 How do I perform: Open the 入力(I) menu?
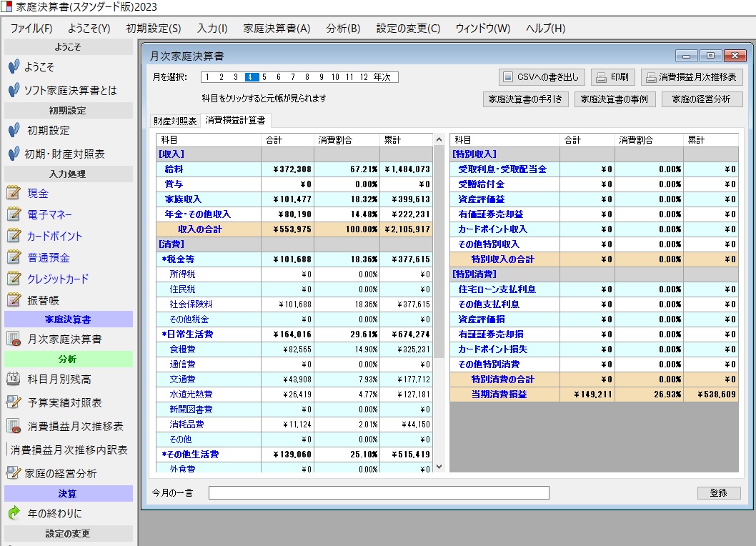(x=212, y=29)
